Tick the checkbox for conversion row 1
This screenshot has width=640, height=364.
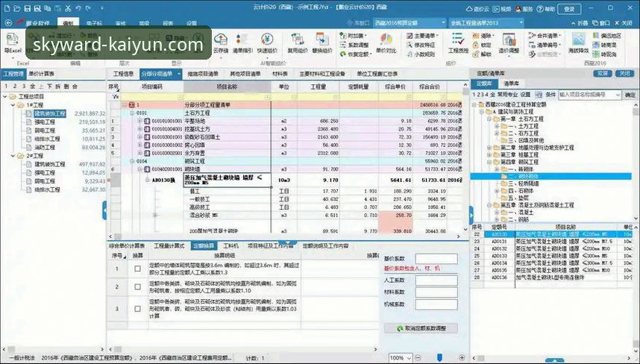137,269
